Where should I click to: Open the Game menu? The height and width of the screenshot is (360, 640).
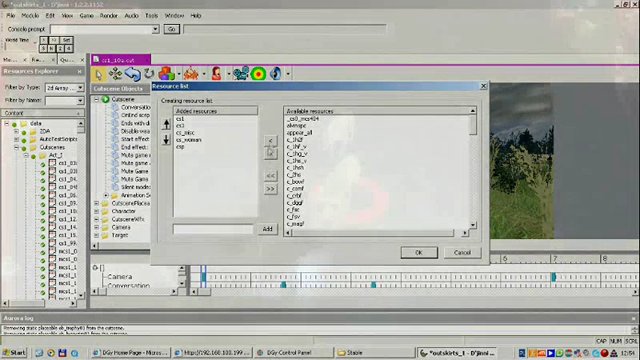[x=87, y=16]
